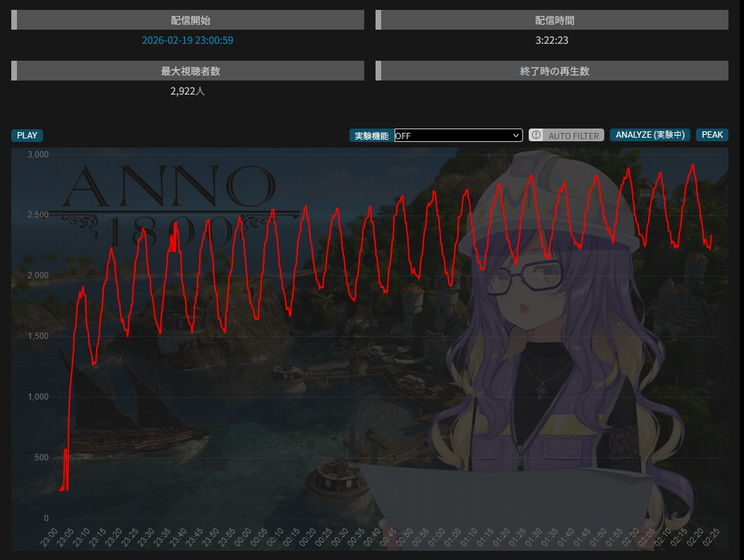This screenshot has height=560, width=744.
Task: Click the warning icon in AUTO FILTER
Action: tap(536, 135)
